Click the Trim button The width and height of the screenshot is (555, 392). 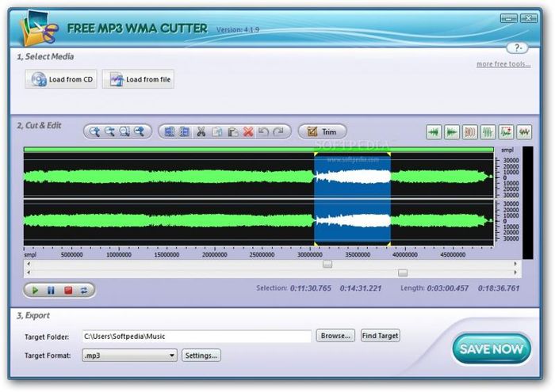click(x=322, y=132)
